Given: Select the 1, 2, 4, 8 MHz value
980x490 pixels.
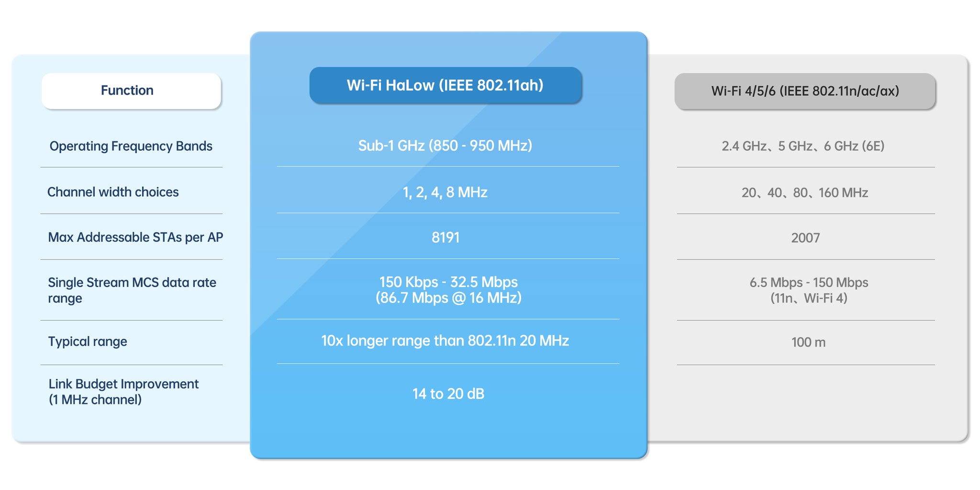Looking at the screenshot, I should [445, 192].
